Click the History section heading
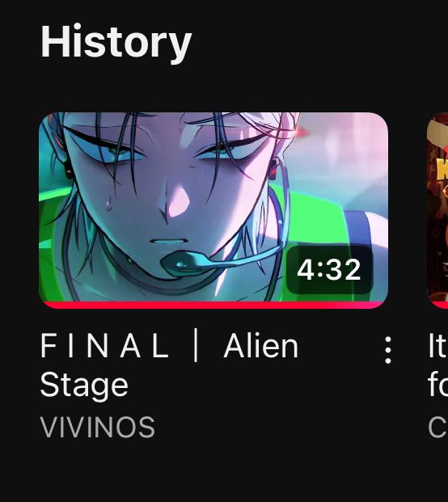 pyautogui.click(x=116, y=42)
